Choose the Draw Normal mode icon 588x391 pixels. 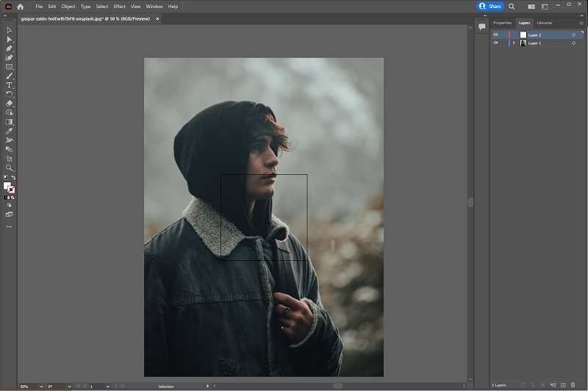(10, 205)
